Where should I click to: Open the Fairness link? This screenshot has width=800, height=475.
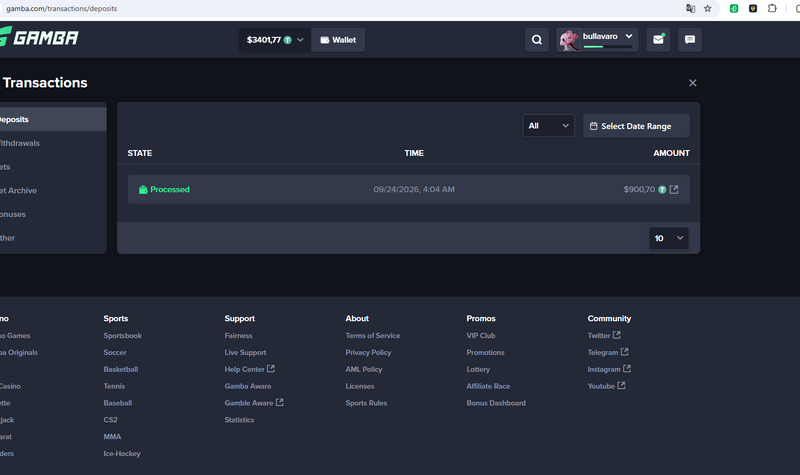coord(238,335)
